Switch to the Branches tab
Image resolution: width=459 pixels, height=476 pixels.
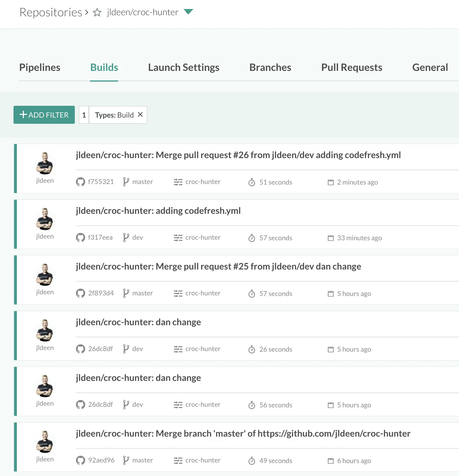[270, 68]
